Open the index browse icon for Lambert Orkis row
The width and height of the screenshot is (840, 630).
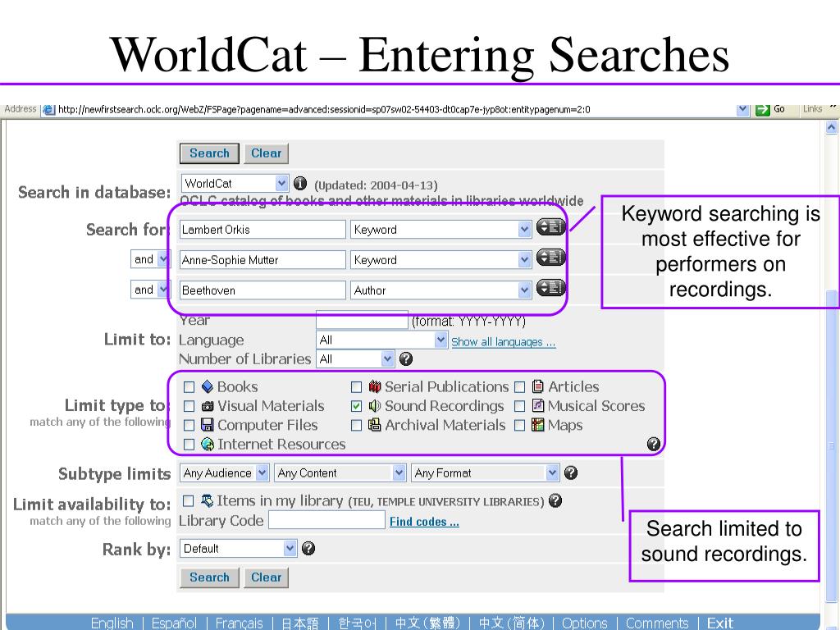coord(550,228)
